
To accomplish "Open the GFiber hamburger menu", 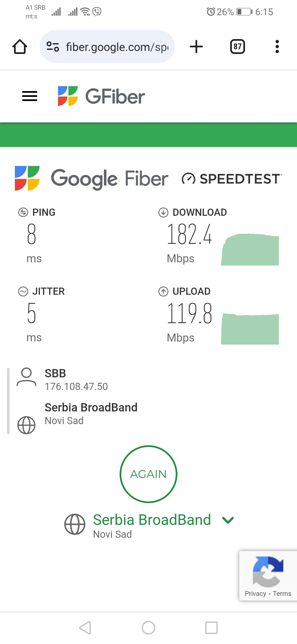I will click(30, 96).
